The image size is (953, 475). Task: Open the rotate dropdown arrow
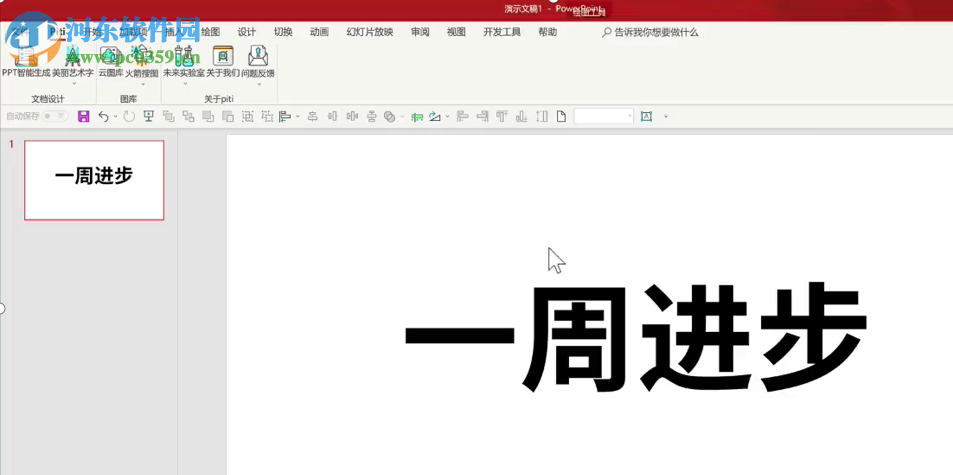click(447, 117)
